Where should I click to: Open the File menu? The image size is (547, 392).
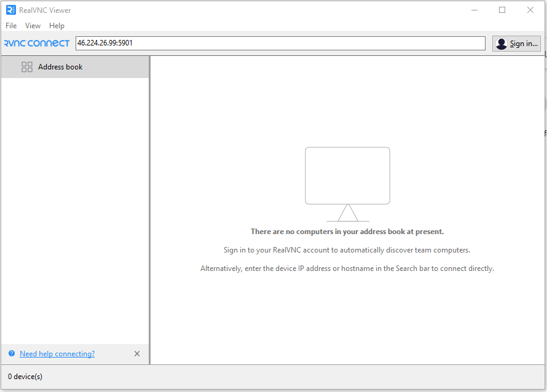click(x=11, y=26)
